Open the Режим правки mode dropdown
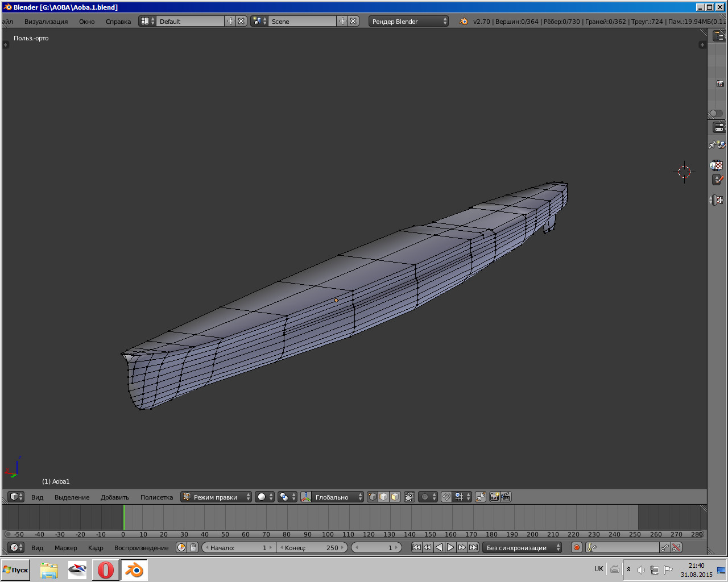728x582 pixels. click(216, 497)
